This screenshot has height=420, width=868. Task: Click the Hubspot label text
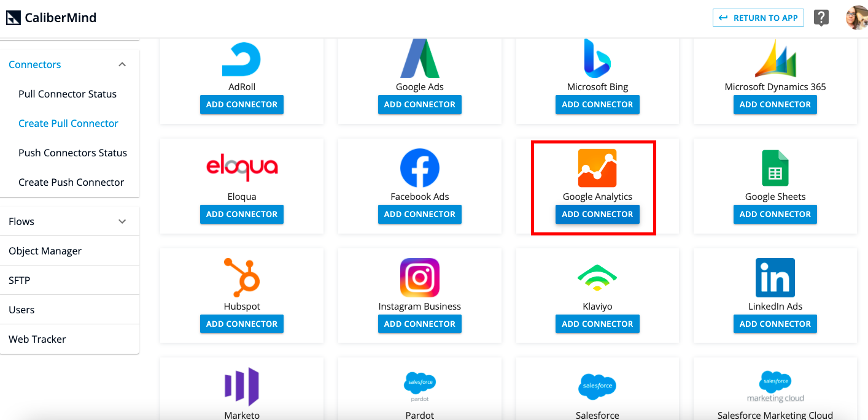[242, 307]
